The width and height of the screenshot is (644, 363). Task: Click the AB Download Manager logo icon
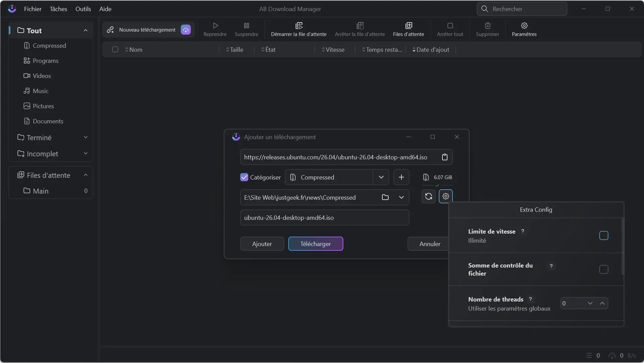12,9
